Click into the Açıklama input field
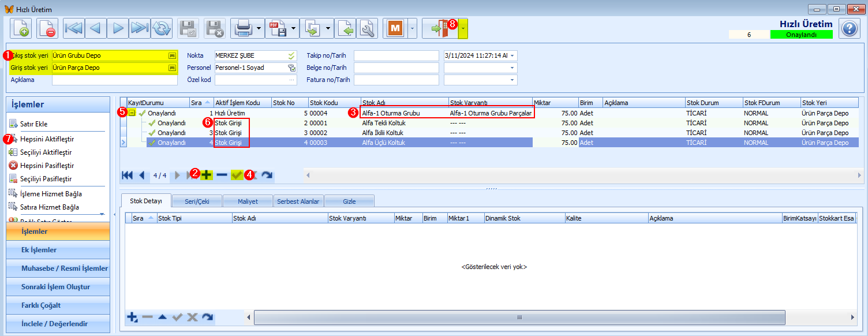The width and height of the screenshot is (868, 336). click(115, 80)
